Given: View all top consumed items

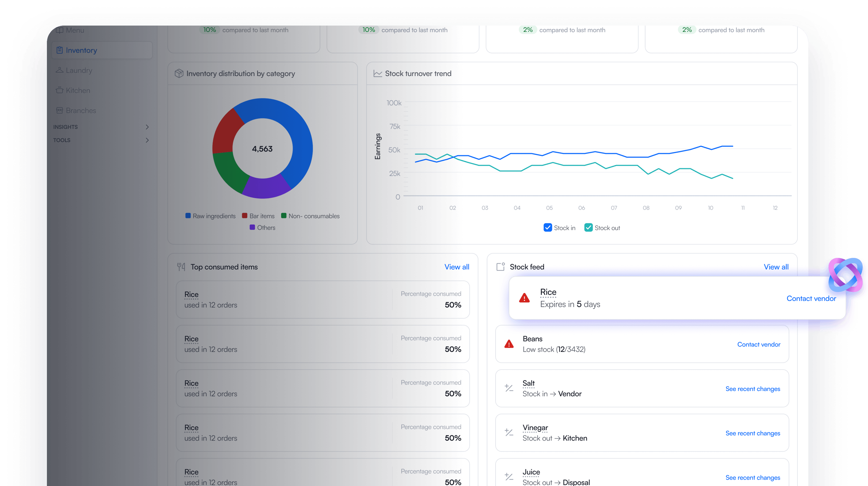Looking at the screenshot, I should pyautogui.click(x=457, y=267).
